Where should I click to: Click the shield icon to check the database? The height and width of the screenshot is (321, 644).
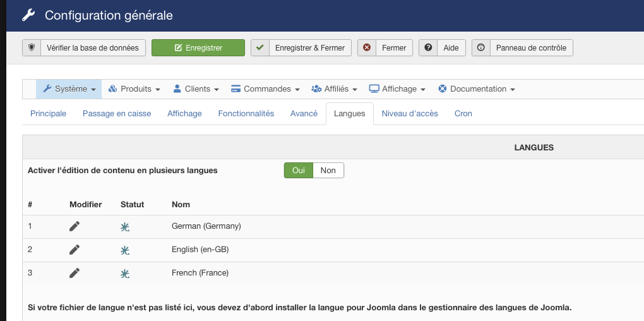tap(32, 48)
